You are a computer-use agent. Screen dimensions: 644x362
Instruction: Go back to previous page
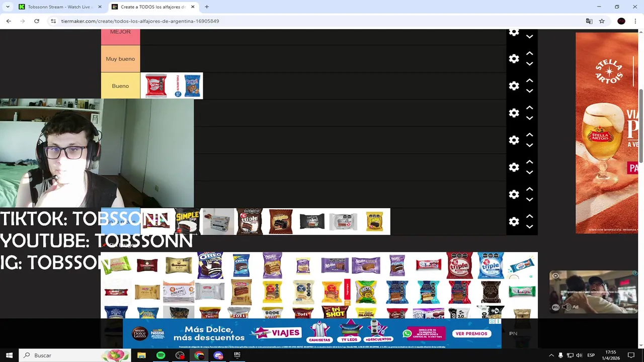tap(9, 21)
